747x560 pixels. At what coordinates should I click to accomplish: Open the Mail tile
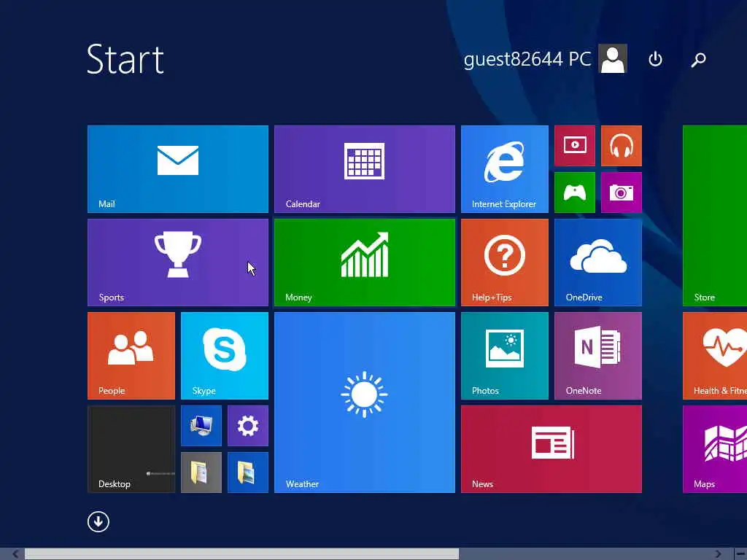pyautogui.click(x=178, y=169)
